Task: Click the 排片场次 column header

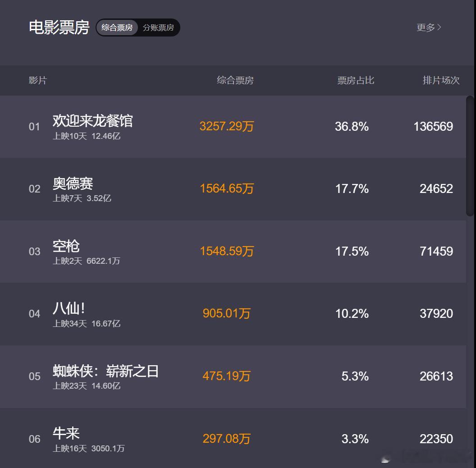Action: pyautogui.click(x=441, y=81)
